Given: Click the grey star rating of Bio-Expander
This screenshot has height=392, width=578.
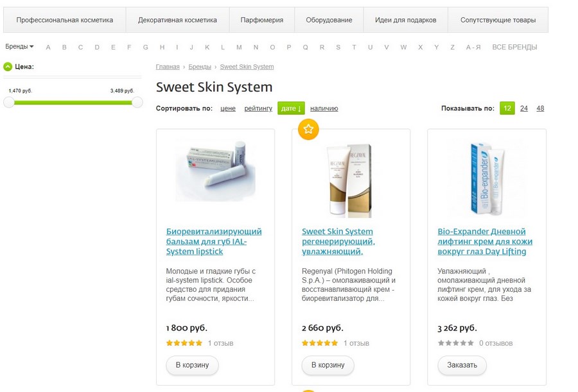Looking at the screenshot, I should [x=455, y=343].
